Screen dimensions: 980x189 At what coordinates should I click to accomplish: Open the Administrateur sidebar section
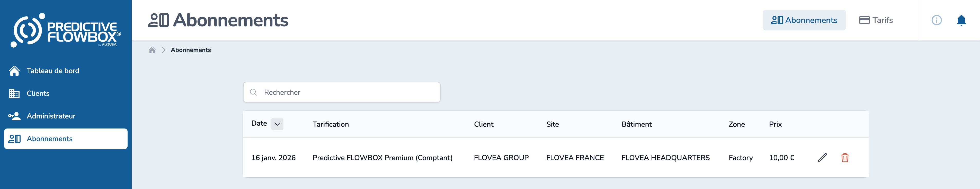[51, 116]
